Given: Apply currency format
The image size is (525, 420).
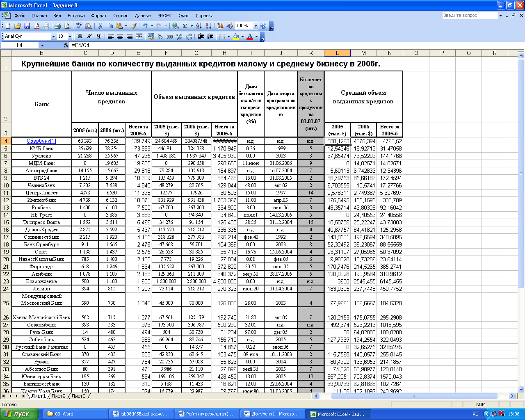Looking at the screenshot, I should pos(151,37).
